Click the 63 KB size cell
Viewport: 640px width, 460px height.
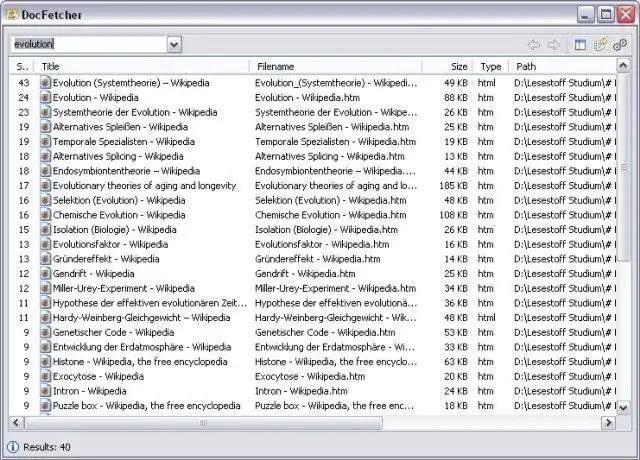point(456,362)
